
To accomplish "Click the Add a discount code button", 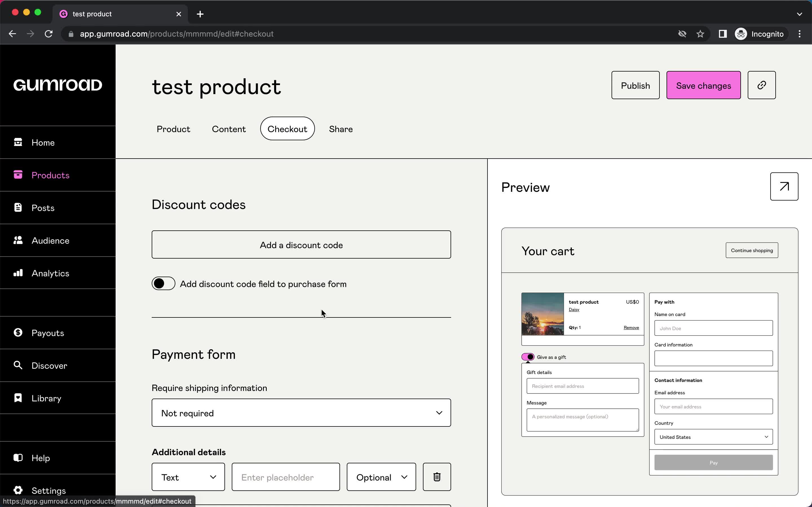I will tap(301, 245).
